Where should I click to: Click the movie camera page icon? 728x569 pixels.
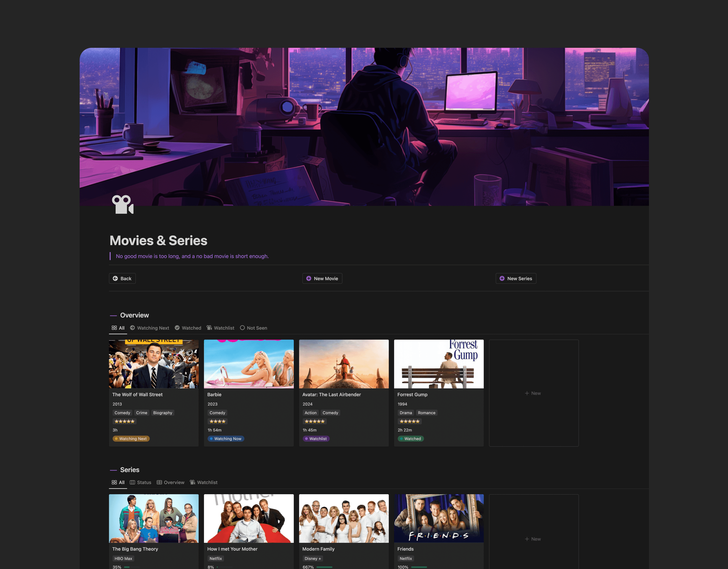(123, 205)
